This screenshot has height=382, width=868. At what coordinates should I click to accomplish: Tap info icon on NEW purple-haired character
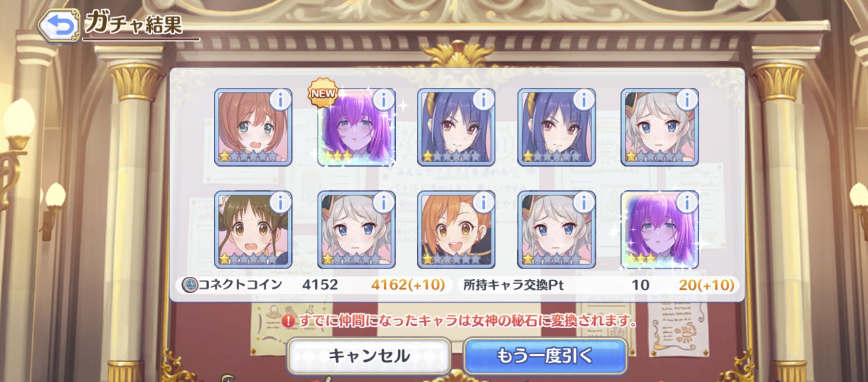[x=384, y=100]
